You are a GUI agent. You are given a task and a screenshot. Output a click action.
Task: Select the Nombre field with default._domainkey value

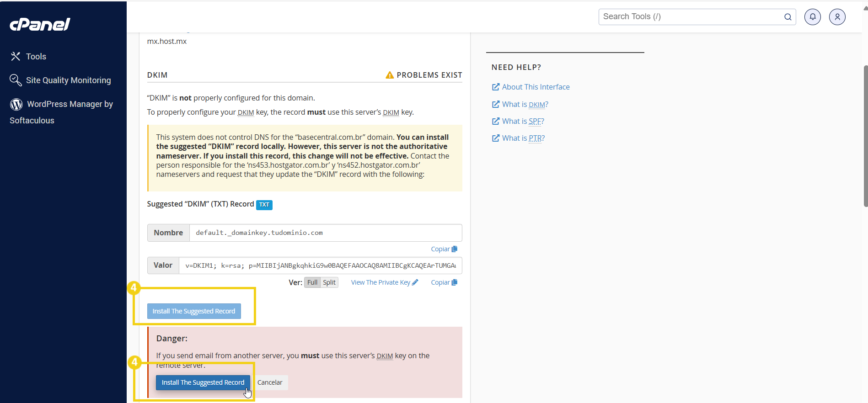[326, 233]
